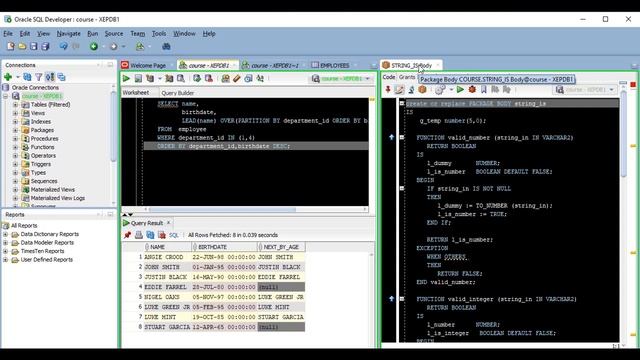Click the print icon in Query Result toolbar
640x360 pixels.
click(139, 235)
